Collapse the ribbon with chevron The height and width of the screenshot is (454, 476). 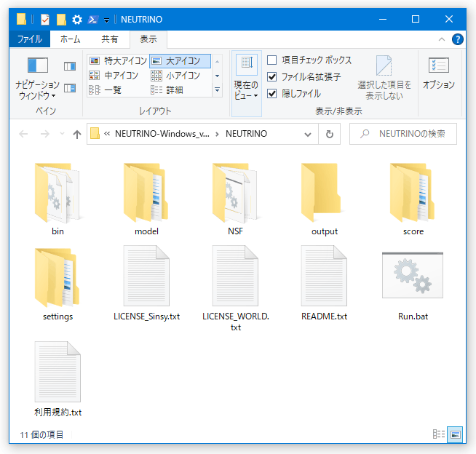point(442,39)
